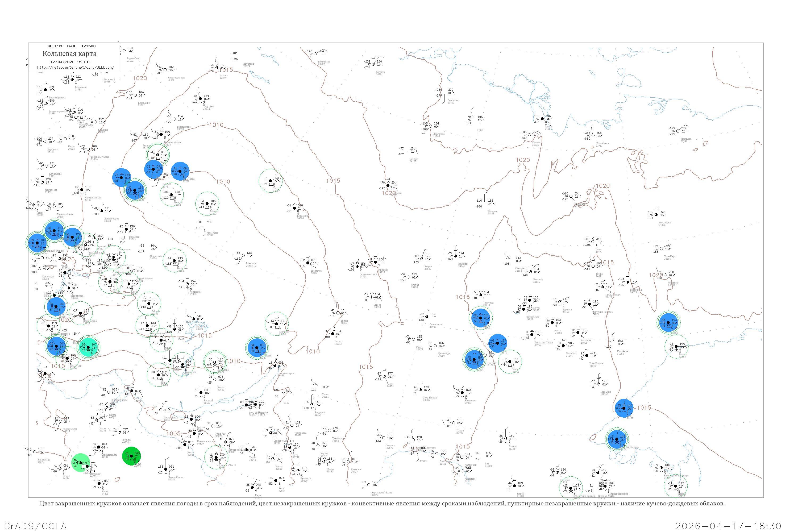Screen dimensions: 798x532
Task: Click the 2026-04-17-18:30 timestamp at bottom right
Action: (728, 526)
